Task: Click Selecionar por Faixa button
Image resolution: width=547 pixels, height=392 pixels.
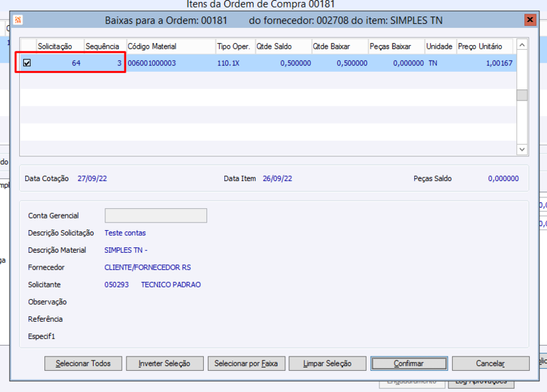Action: tap(246, 363)
